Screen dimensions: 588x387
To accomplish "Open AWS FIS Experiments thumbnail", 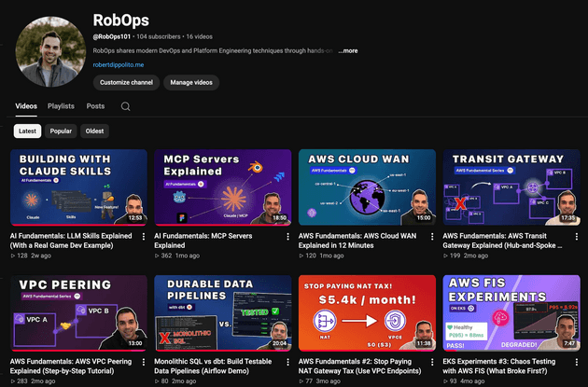I will pyautogui.click(x=511, y=313).
